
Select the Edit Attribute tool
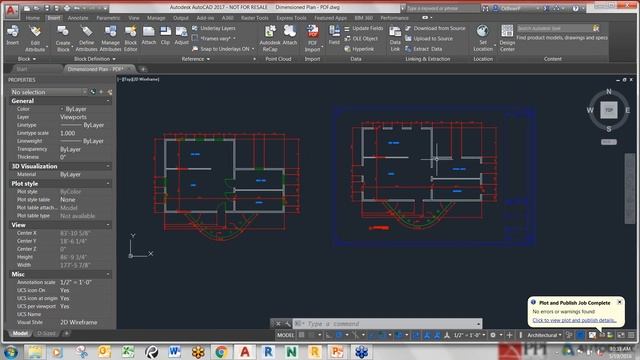coord(35,38)
